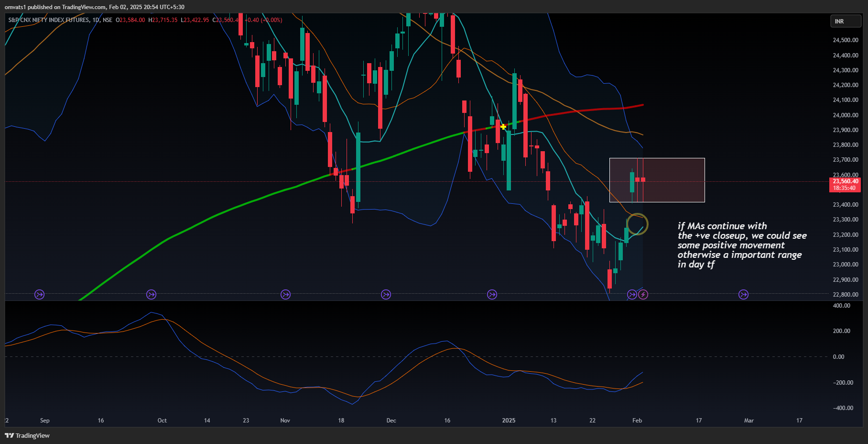The height and width of the screenshot is (444, 868).
Task: Click the −400.00 indicator scale label
Action: coord(843,408)
